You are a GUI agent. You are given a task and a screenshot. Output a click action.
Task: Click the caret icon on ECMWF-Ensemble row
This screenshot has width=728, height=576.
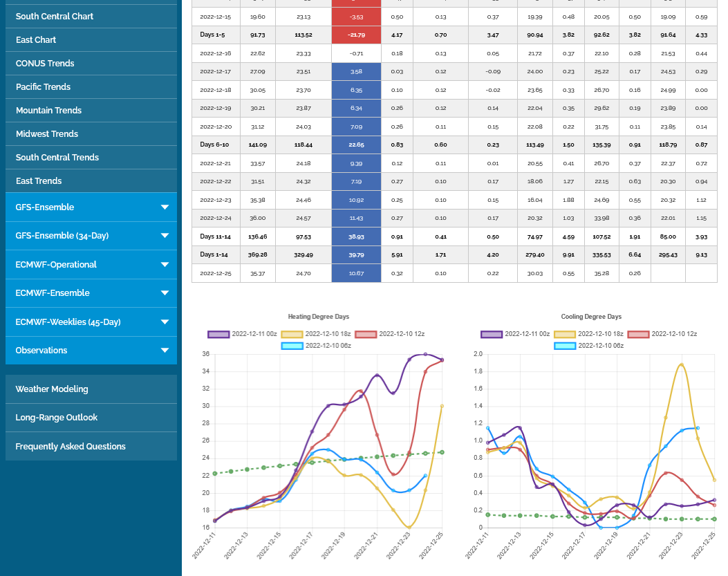[x=165, y=293]
